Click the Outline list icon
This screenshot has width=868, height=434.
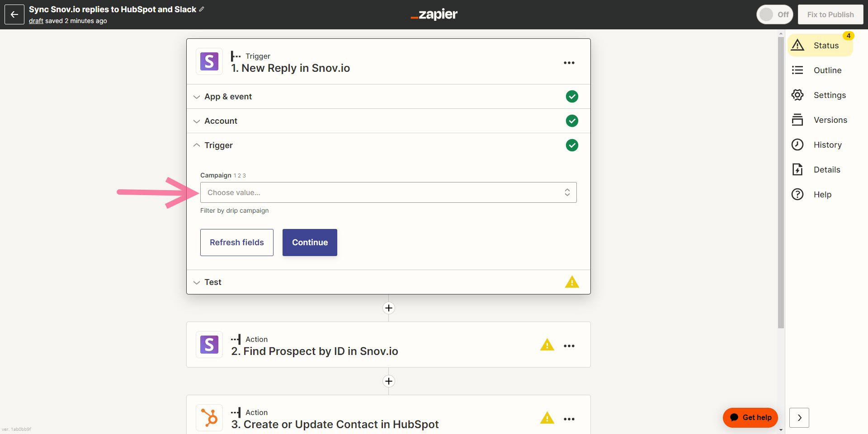point(797,70)
